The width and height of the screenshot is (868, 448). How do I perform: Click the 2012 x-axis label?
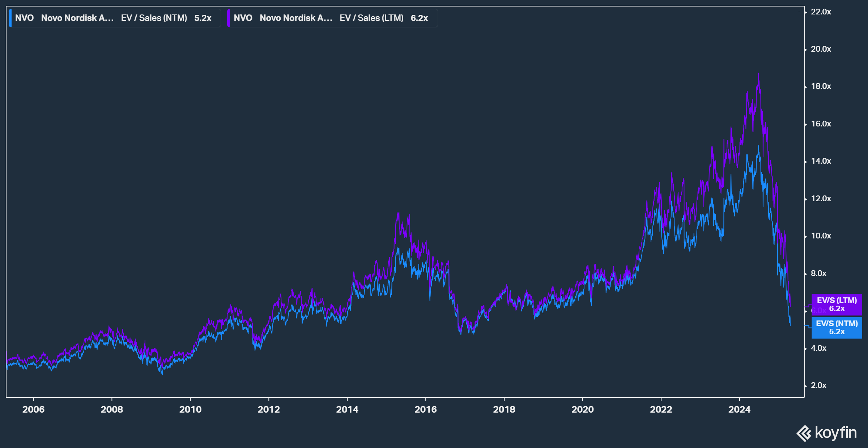pyautogui.click(x=269, y=409)
